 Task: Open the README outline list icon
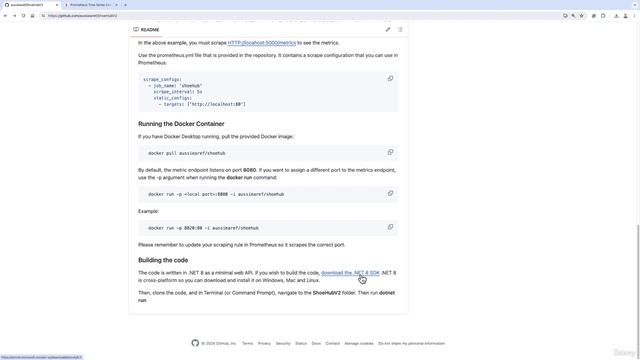[400, 29]
